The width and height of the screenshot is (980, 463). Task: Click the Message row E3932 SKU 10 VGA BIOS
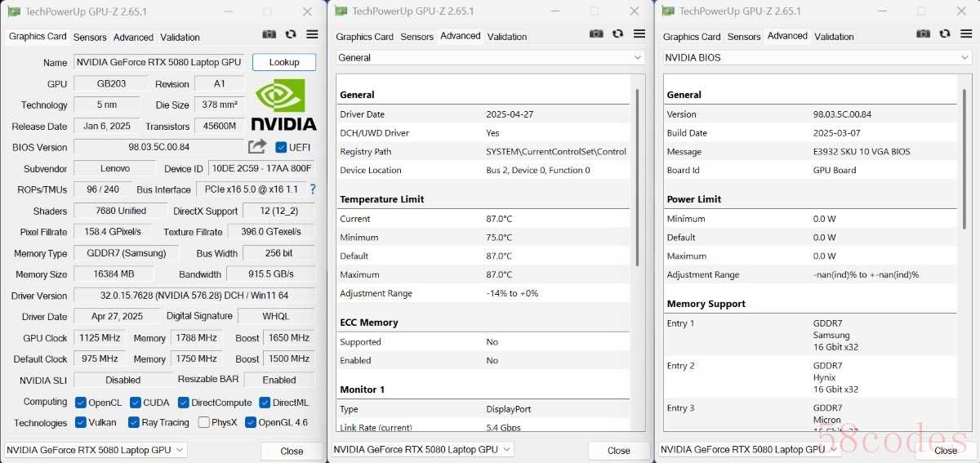(811, 152)
